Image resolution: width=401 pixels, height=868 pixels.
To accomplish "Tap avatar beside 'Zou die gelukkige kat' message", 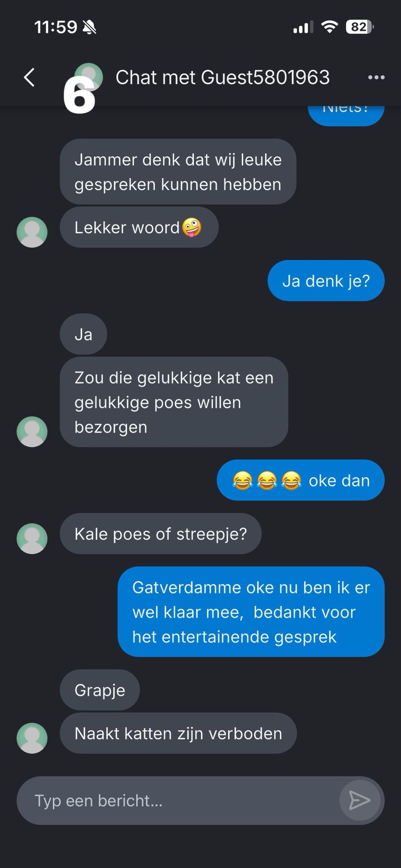I will pos(32,432).
